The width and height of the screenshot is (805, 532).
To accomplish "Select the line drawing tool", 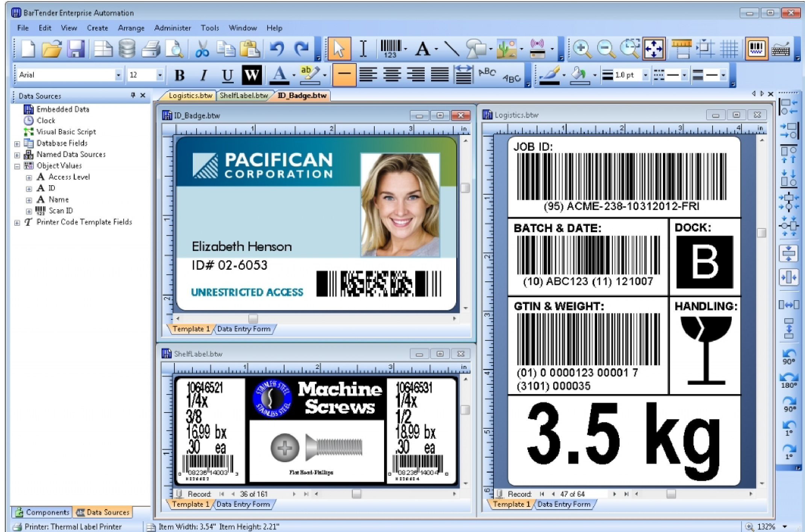I will [451, 49].
